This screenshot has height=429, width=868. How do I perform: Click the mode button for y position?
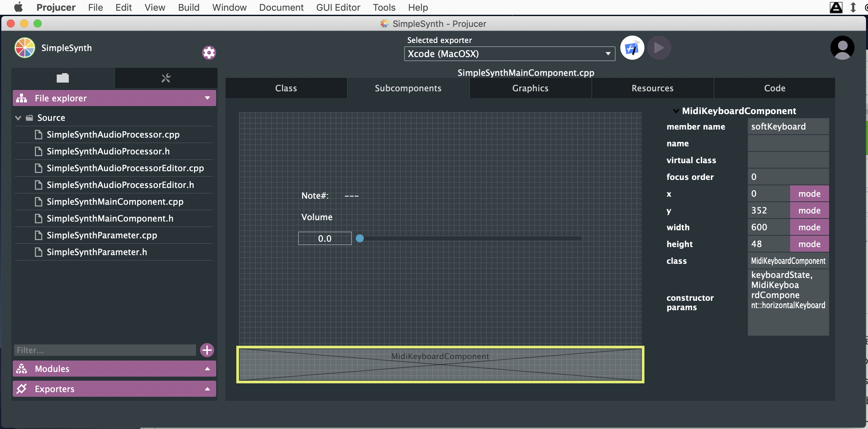(809, 210)
